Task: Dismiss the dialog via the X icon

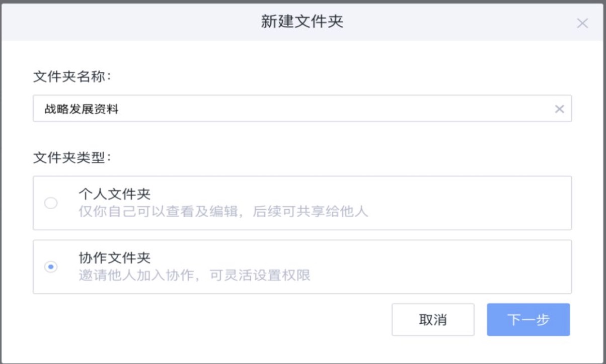Action: 583,23
